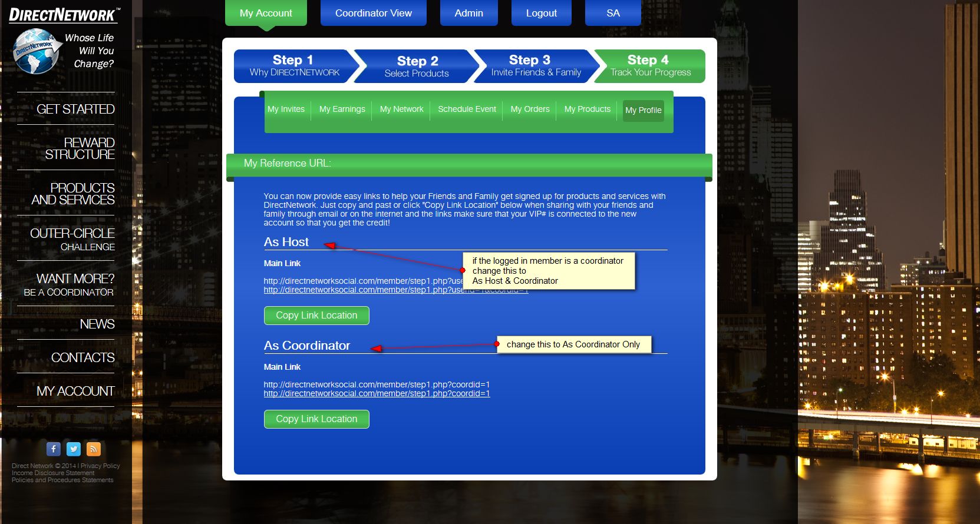The width and height of the screenshot is (980, 524).
Task: Open the Outer-Circle Challenge page
Action: point(72,239)
